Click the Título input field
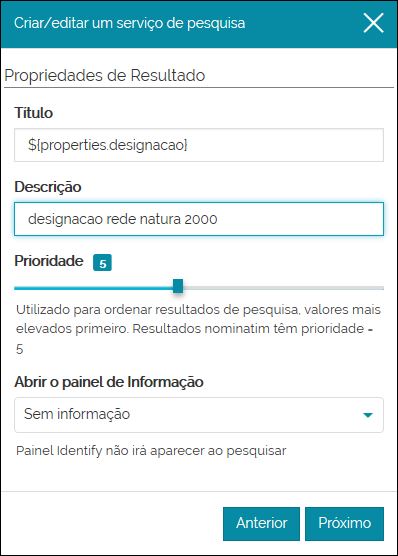 click(x=199, y=145)
